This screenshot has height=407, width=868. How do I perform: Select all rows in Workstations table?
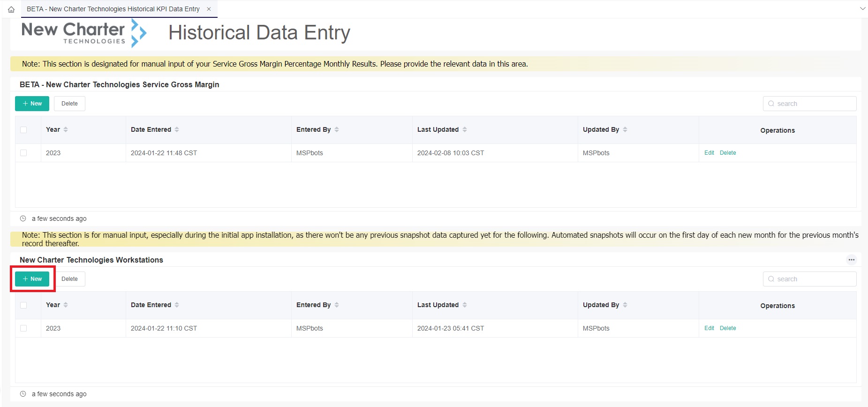tap(23, 305)
